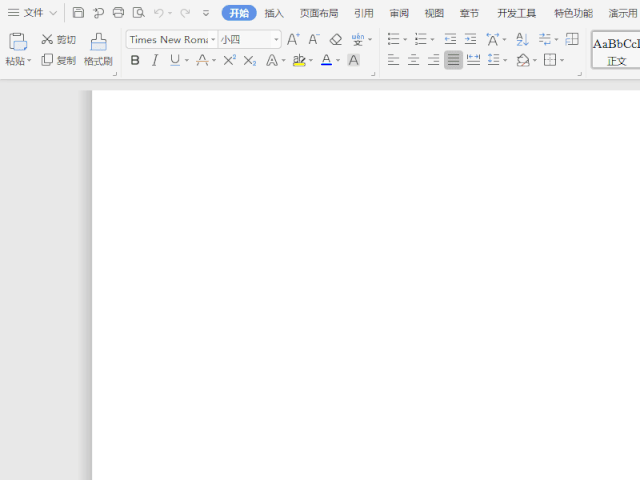Expand the font size 小四 dropdown
The height and width of the screenshot is (480, 640).
[x=276, y=40]
